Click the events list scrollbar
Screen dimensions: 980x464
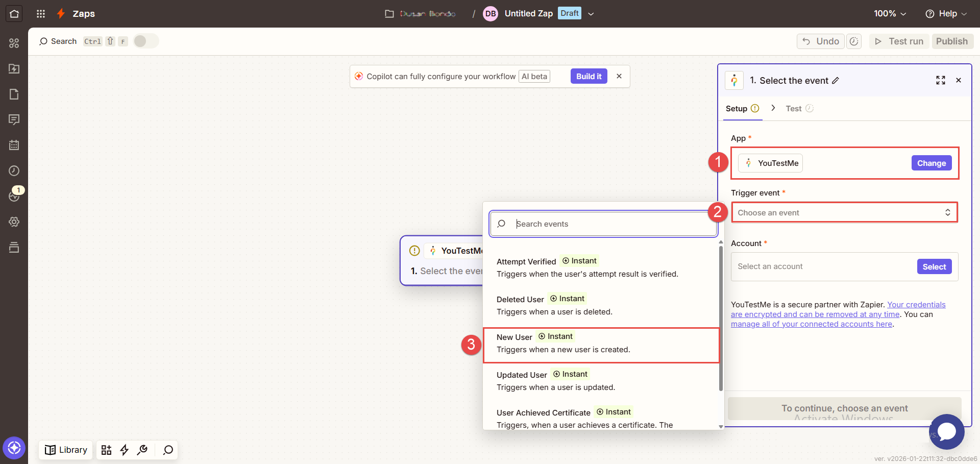click(x=721, y=318)
